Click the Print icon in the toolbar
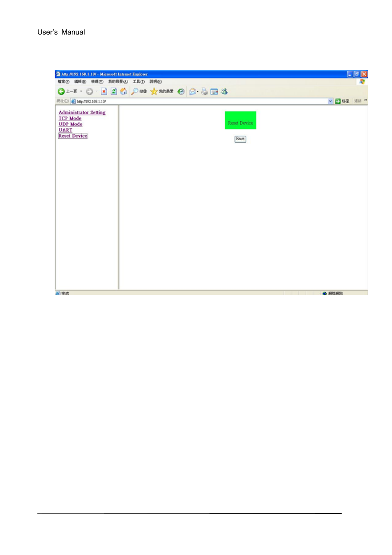The height and width of the screenshot is (555, 392). [203, 91]
